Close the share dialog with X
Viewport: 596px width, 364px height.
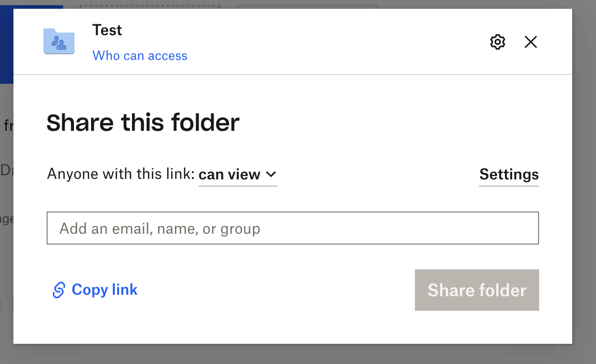531,42
